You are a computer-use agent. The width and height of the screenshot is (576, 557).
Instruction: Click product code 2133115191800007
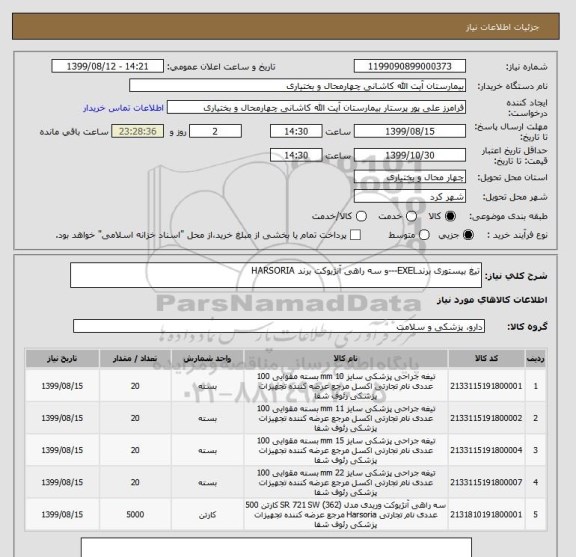tap(486, 482)
